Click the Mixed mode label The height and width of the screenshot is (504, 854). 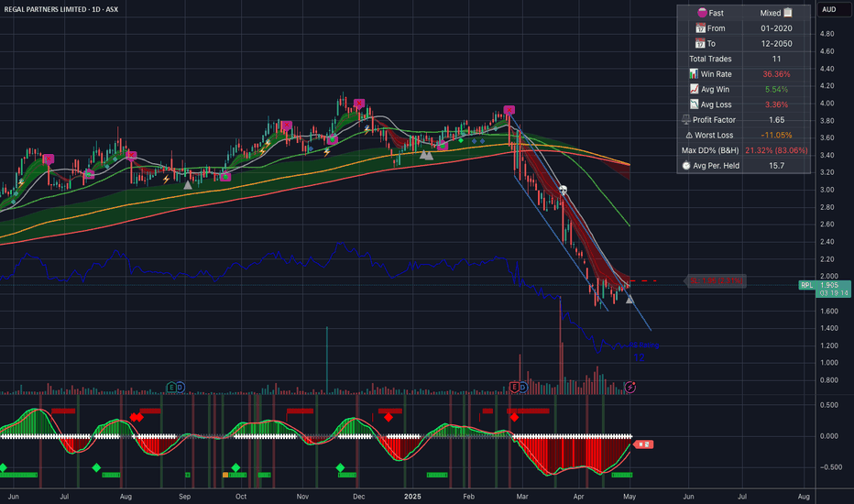(770, 13)
